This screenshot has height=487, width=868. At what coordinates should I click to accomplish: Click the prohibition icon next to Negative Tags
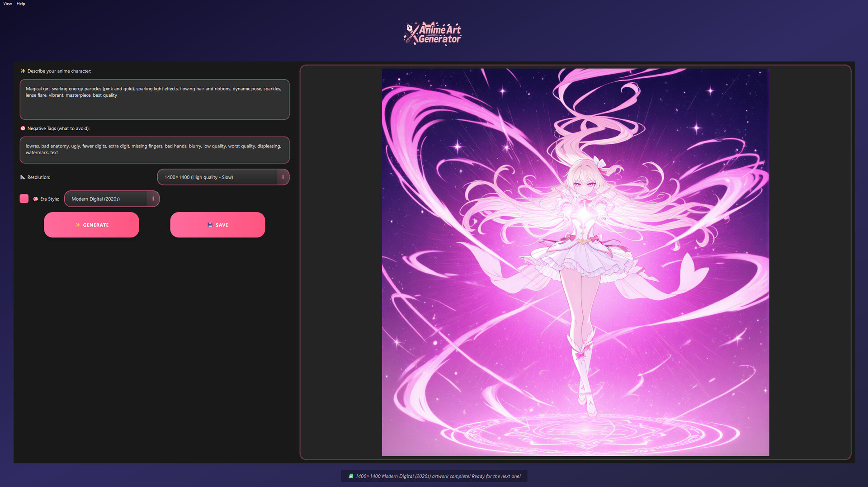[x=23, y=128]
